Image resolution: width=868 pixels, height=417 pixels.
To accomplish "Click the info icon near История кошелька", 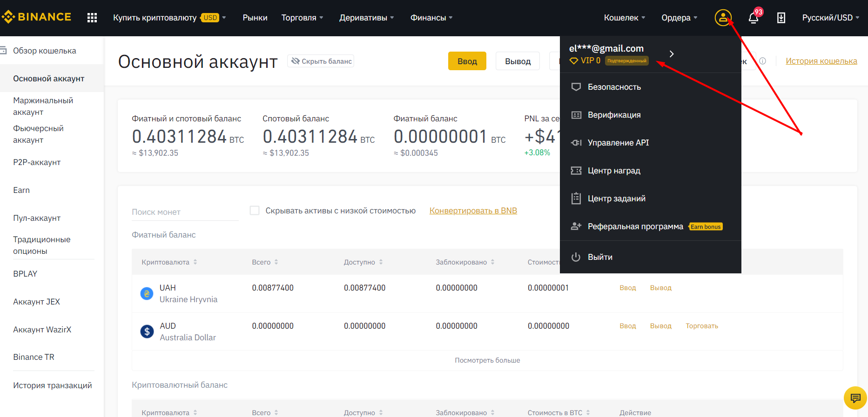I will (x=762, y=61).
